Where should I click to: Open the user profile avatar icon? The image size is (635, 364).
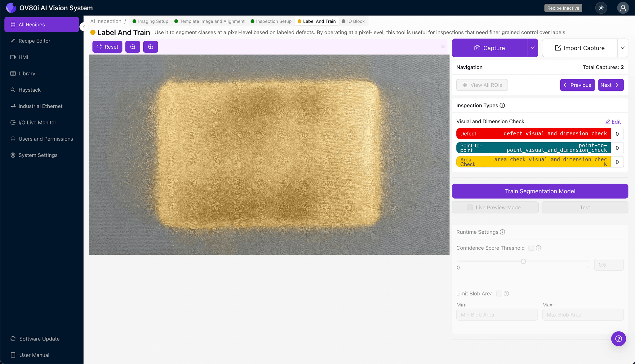(x=623, y=8)
